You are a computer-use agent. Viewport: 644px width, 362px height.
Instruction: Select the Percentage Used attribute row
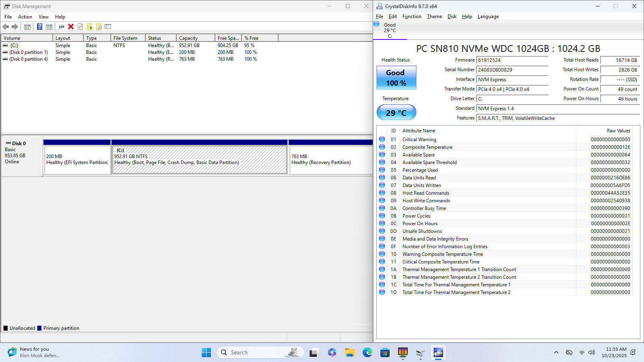tap(505, 170)
